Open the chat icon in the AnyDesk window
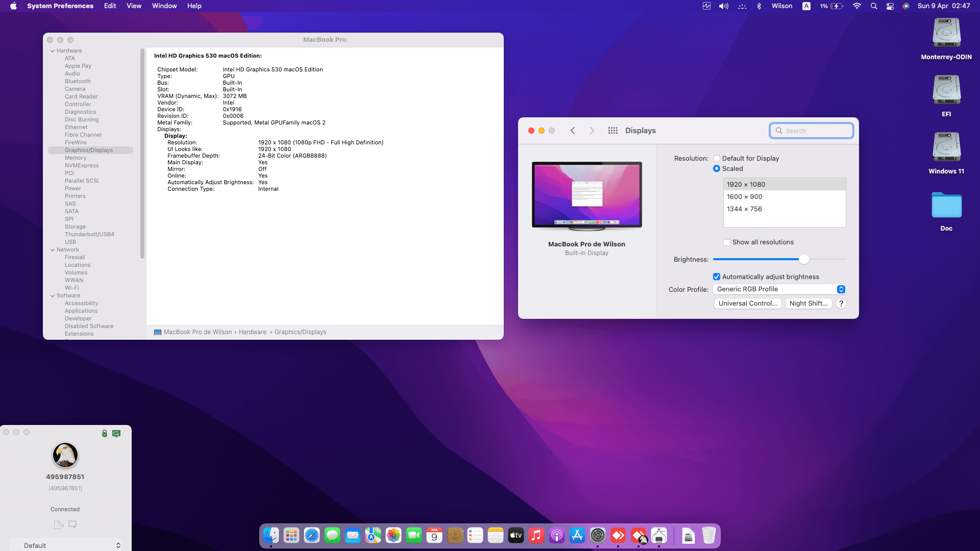The height and width of the screenshot is (551, 980). click(72, 524)
